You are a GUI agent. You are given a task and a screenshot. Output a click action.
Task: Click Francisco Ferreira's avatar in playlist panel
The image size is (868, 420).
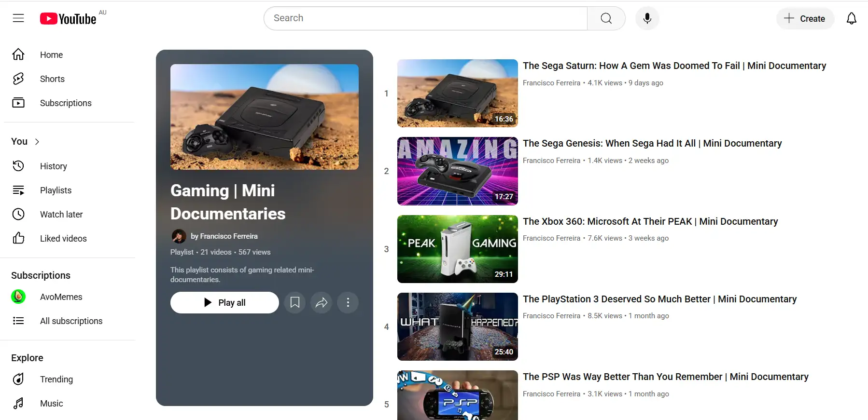click(x=179, y=236)
